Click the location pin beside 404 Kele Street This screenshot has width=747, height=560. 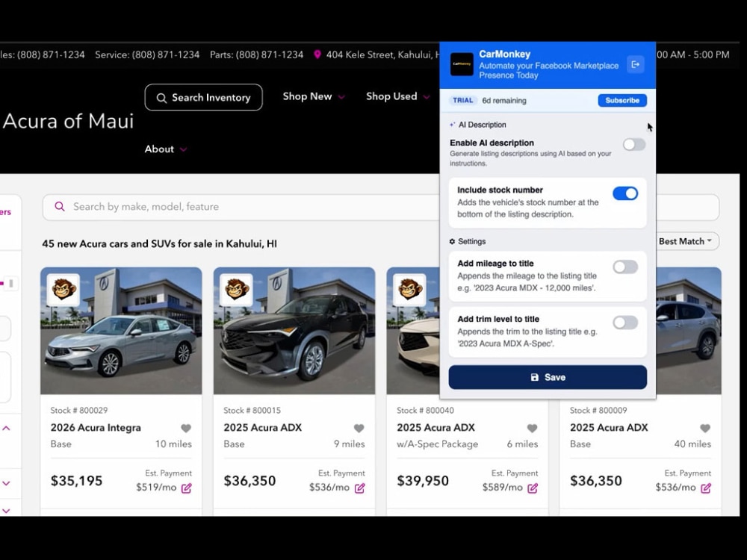(x=317, y=55)
